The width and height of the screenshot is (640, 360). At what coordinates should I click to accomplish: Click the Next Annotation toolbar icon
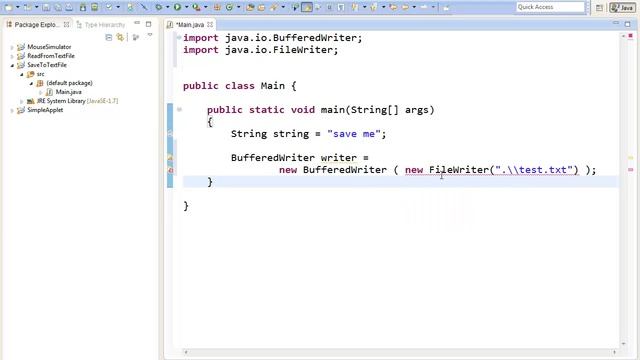tap(355, 7)
